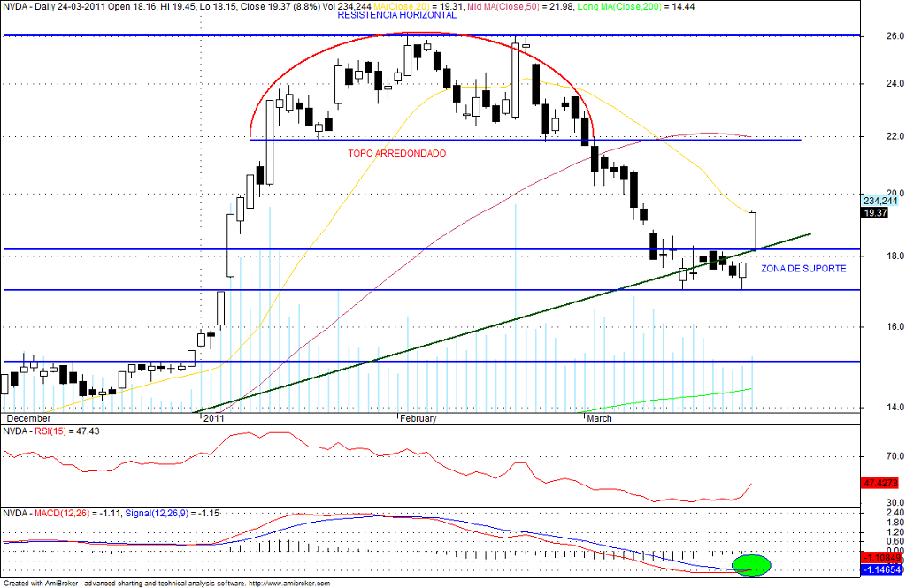This screenshot has width=906, height=588.
Task: Click the February label on time axis
Action: pyautogui.click(x=418, y=419)
